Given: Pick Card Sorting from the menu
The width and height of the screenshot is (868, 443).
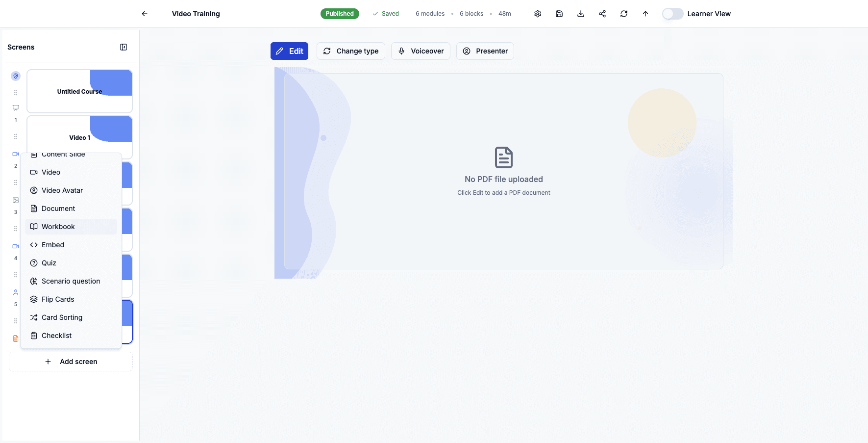Looking at the screenshot, I should (71, 317).
